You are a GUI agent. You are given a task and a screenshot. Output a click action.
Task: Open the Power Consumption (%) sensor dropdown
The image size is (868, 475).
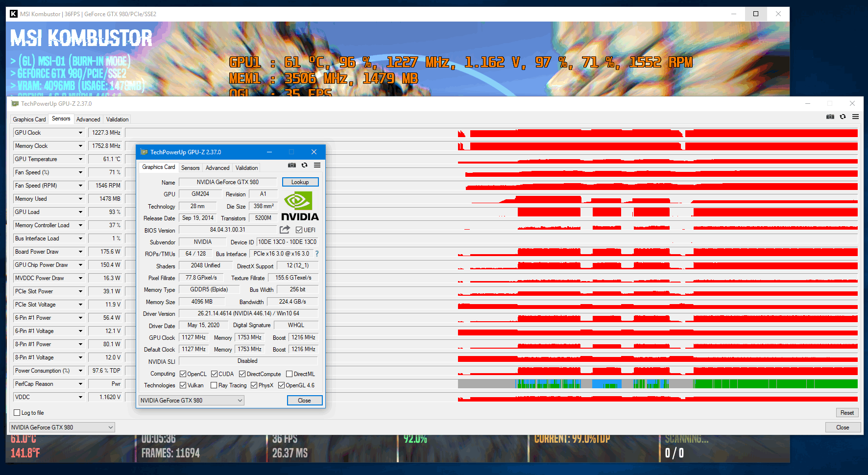(81, 371)
